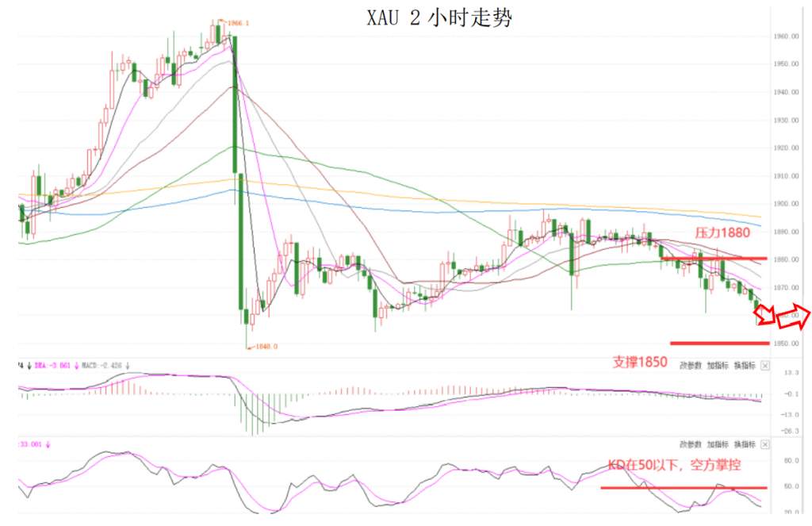Click the 80.0 KD axis label
This screenshot has height=526, width=812.
(792, 461)
